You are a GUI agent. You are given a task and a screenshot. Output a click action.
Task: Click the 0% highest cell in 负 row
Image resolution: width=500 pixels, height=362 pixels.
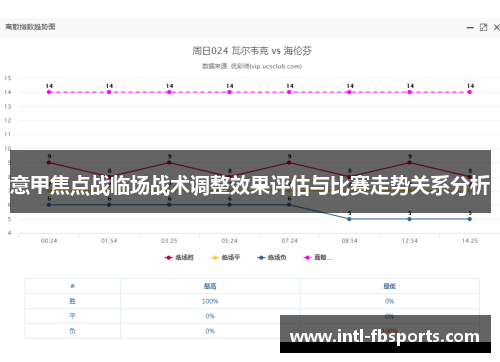pos(210,331)
